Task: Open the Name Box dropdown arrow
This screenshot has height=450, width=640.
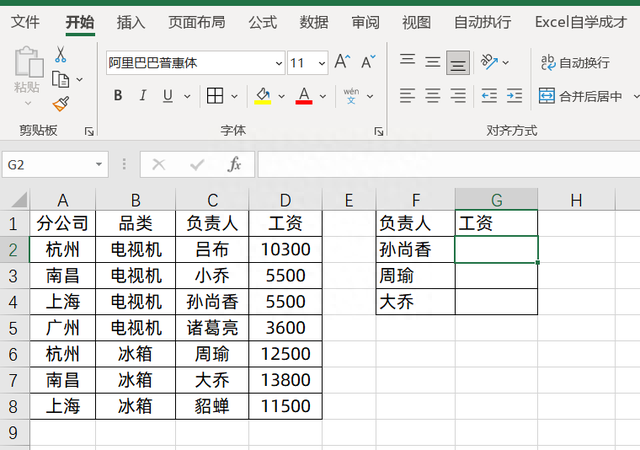Action: coord(99,164)
